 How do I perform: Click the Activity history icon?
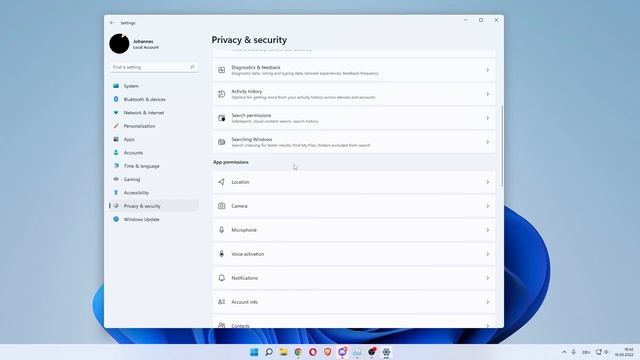(222, 94)
